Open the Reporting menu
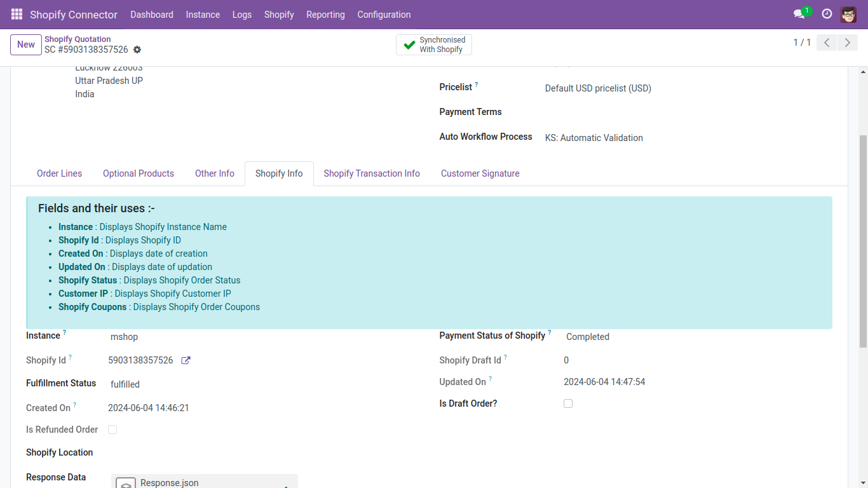Screen dimensions: 868x488 325,14
